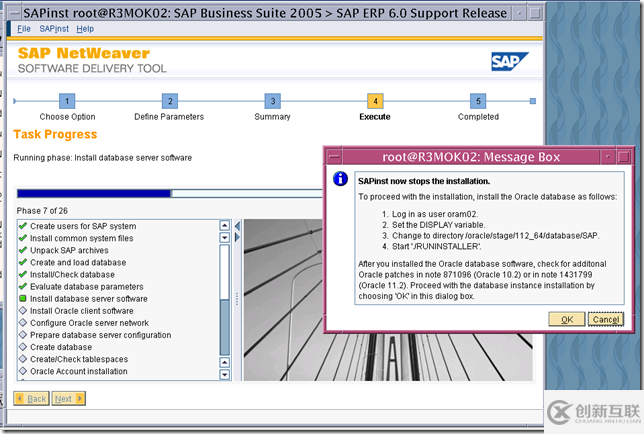This screenshot has height=434, width=644.
Task: Click the bottom scroll down arrow of task list
Action: coord(225,374)
